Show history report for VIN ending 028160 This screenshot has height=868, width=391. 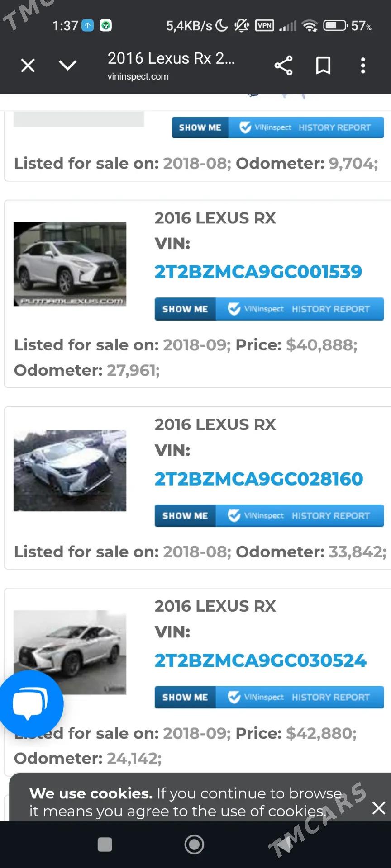269,516
